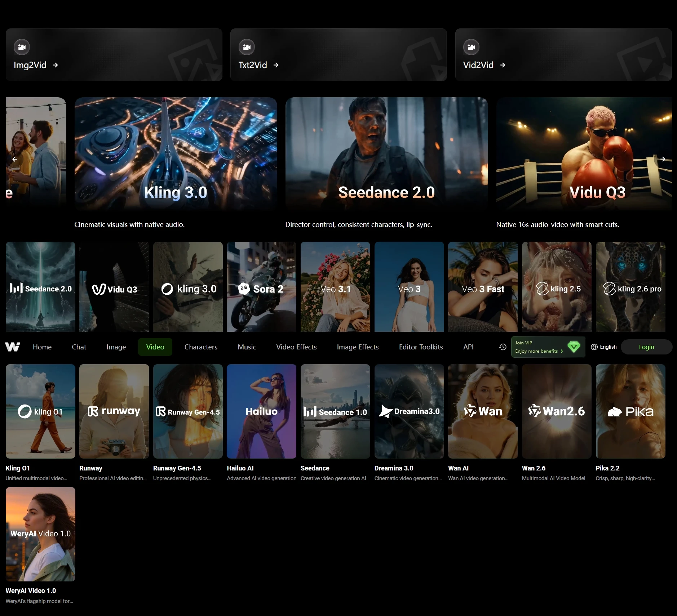Switch to the Characters tab

coord(201,347)
